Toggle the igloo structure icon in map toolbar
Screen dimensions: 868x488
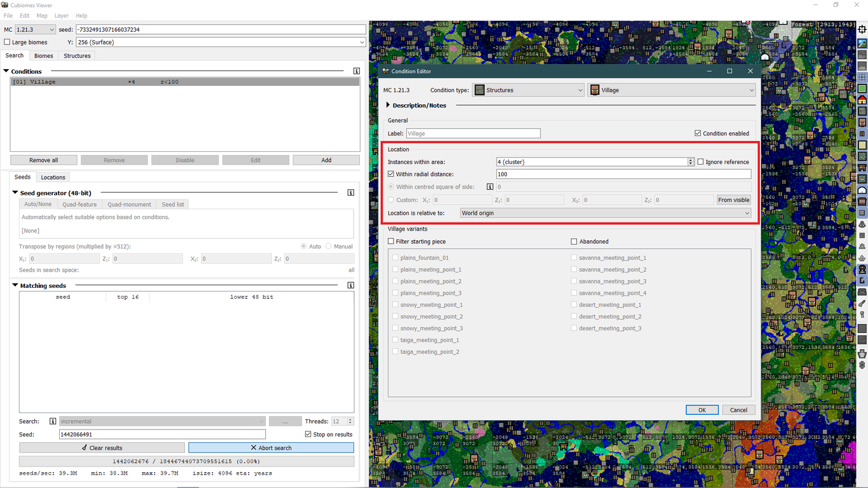(x=862, y=190)
